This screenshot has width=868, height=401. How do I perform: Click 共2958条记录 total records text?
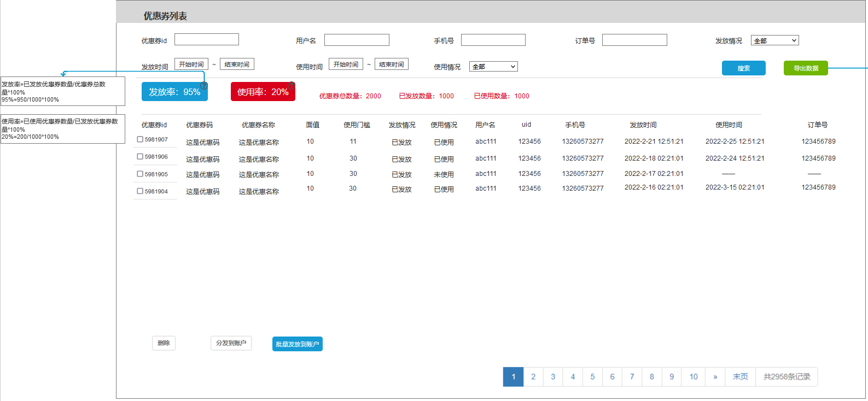point(787,377)
